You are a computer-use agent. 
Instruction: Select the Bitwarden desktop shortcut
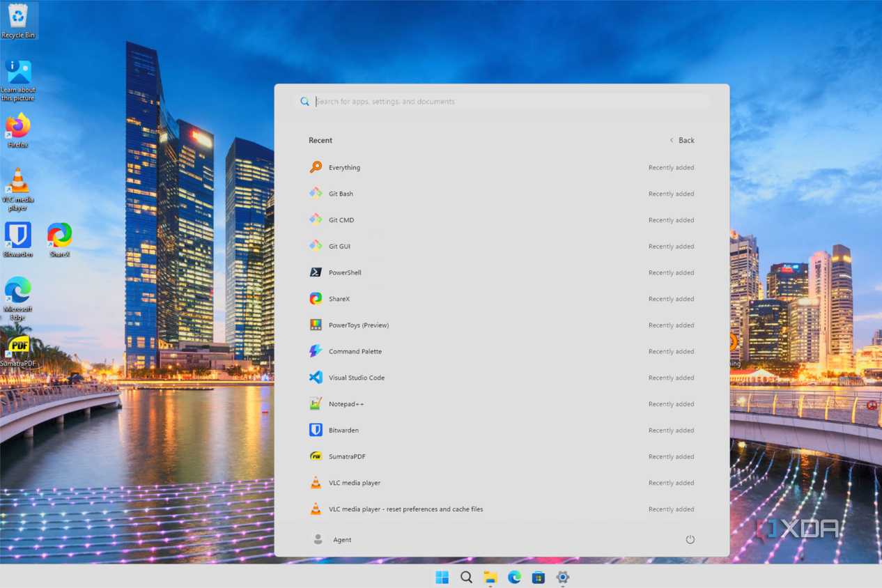[18, 240]
